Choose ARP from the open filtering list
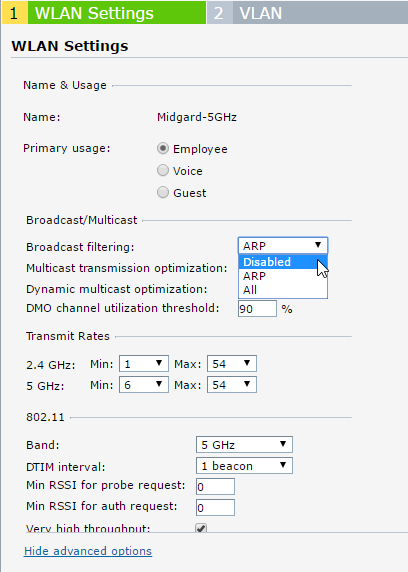Viewport: 408px width, 572px height. tap(283, 276)
